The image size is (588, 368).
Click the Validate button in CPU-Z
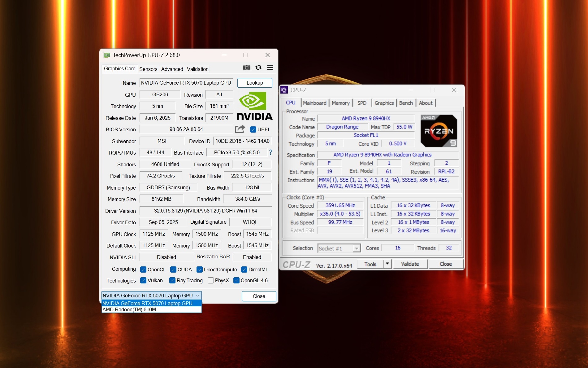(x=410, y=264)
